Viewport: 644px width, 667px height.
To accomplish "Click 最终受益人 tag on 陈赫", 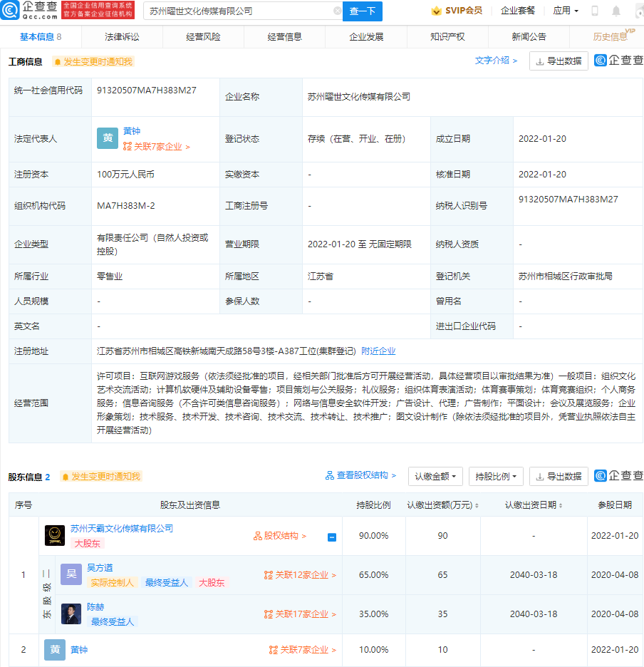I will (113, 622).
